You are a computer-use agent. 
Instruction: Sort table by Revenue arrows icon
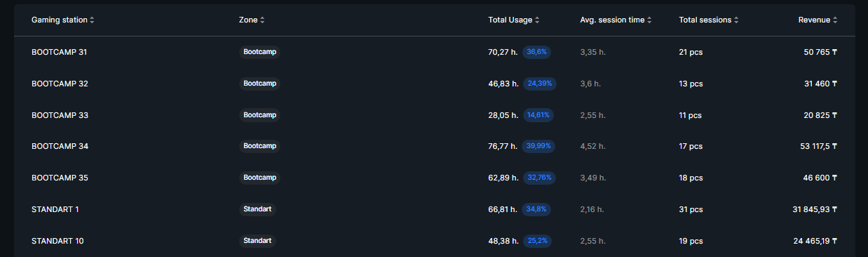point(835,20)
